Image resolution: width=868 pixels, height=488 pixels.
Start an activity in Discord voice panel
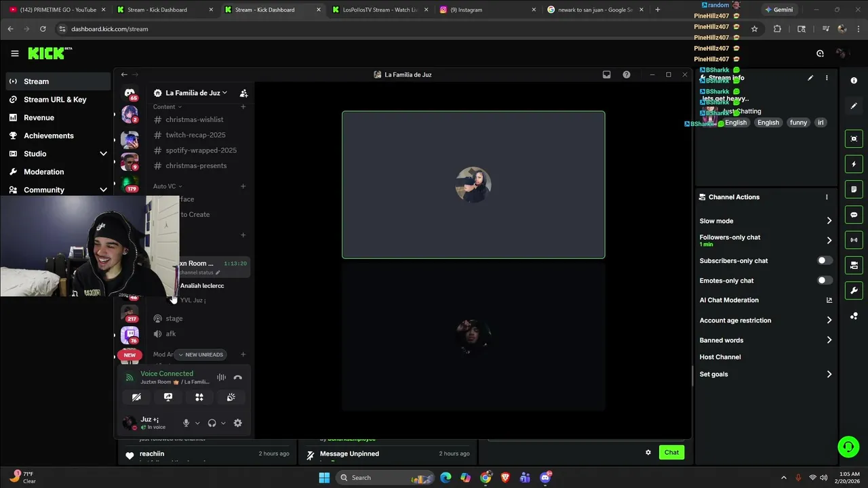click(199, 397)
